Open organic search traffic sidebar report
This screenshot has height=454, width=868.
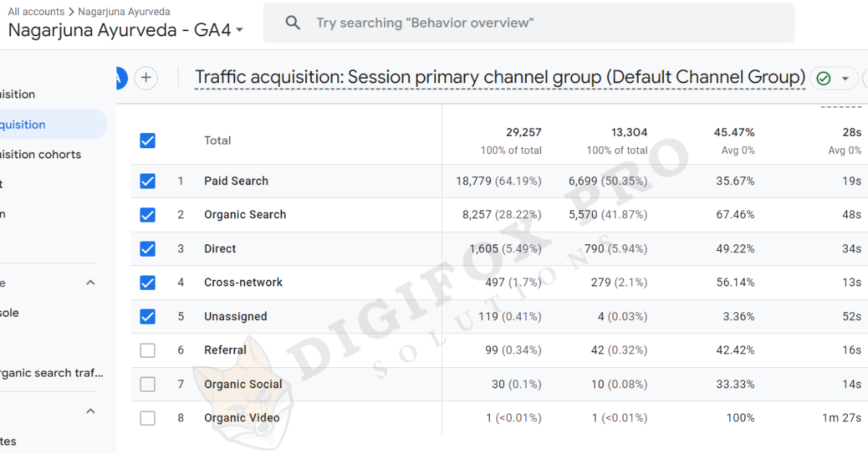tap(51, 373)
